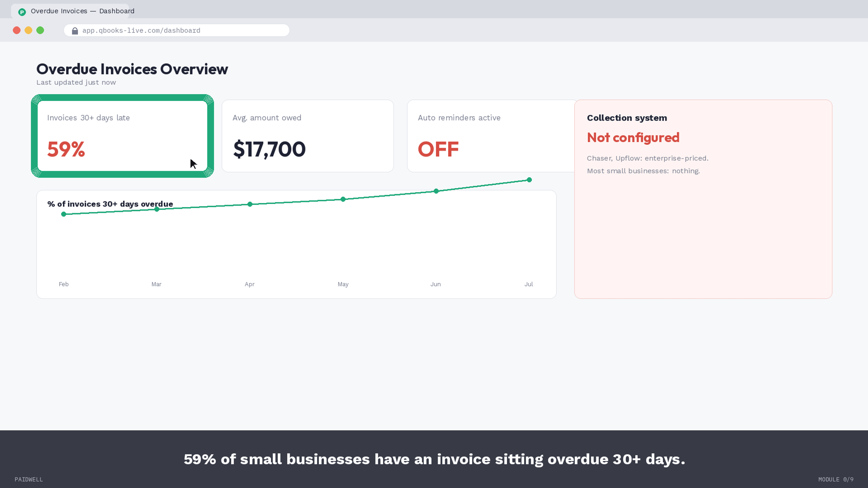This screenshot has height=488, width=868.
Task: Toggle the Auto reminders active OFF status
Action: pos(438,149)
